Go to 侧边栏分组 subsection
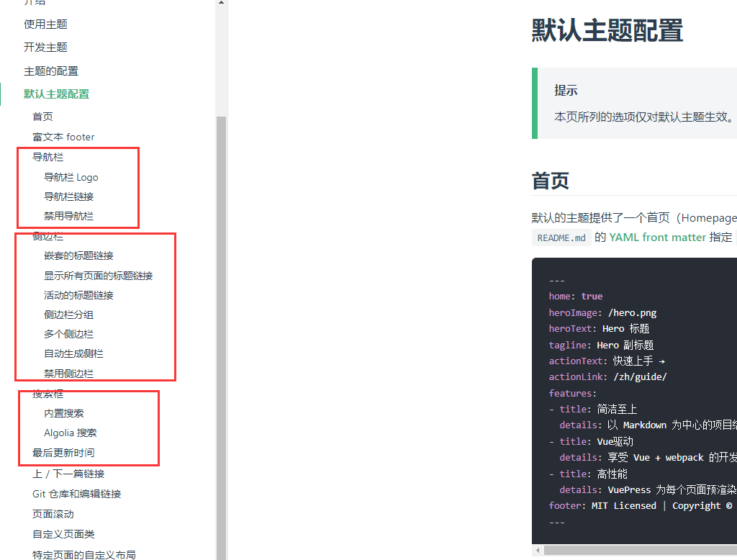The height and width of the screenshot is (560, 737). point(68,315)
